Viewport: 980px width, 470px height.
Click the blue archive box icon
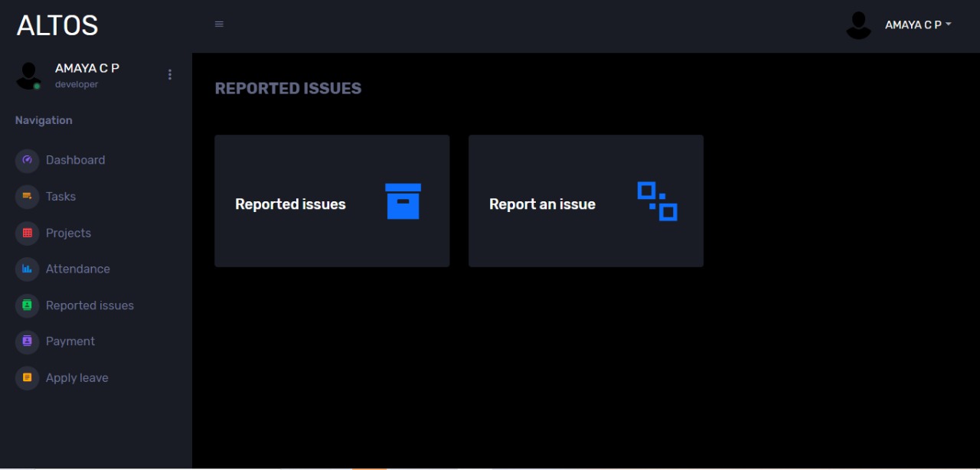[403, 201]
